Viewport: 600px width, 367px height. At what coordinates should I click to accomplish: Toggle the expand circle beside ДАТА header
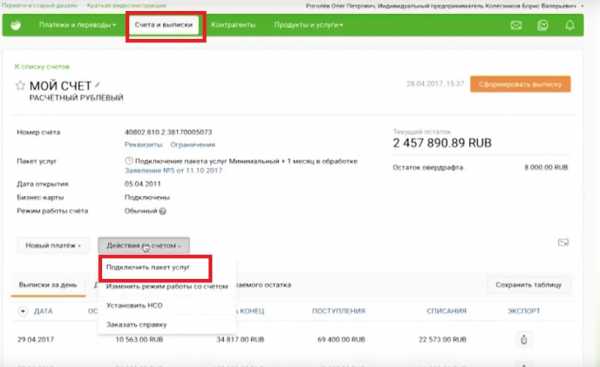click(x=23, y=311)
